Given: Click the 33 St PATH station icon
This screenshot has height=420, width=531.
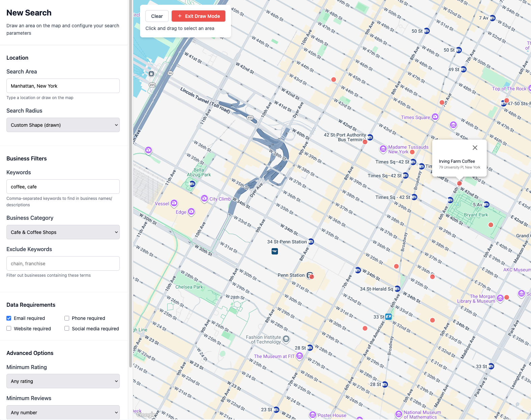Looking at the screenshot, I should tap(389, 317).
